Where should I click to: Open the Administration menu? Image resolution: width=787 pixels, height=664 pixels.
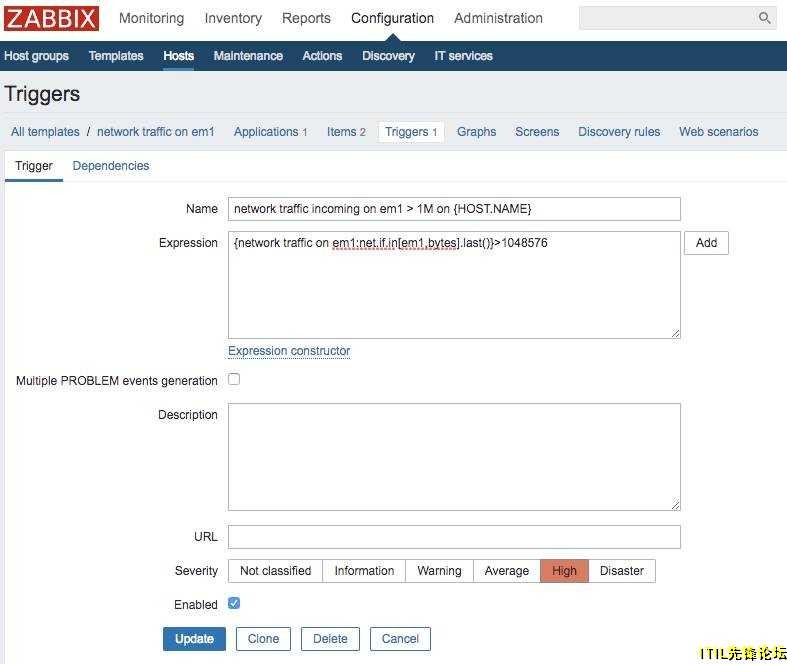[498, 18]
